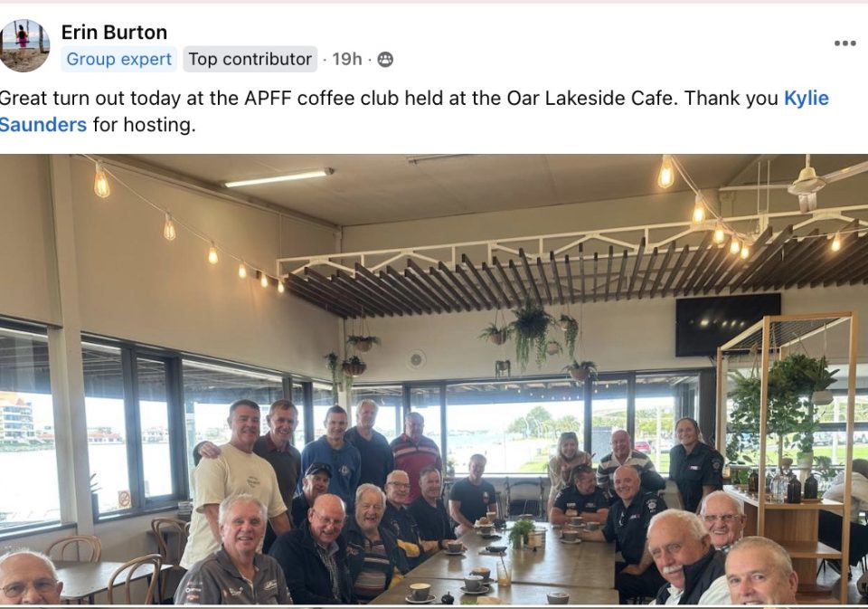This screenshot has height=609, width=868.
Task: Click the Group expert badge
Action: click(119, 60)
